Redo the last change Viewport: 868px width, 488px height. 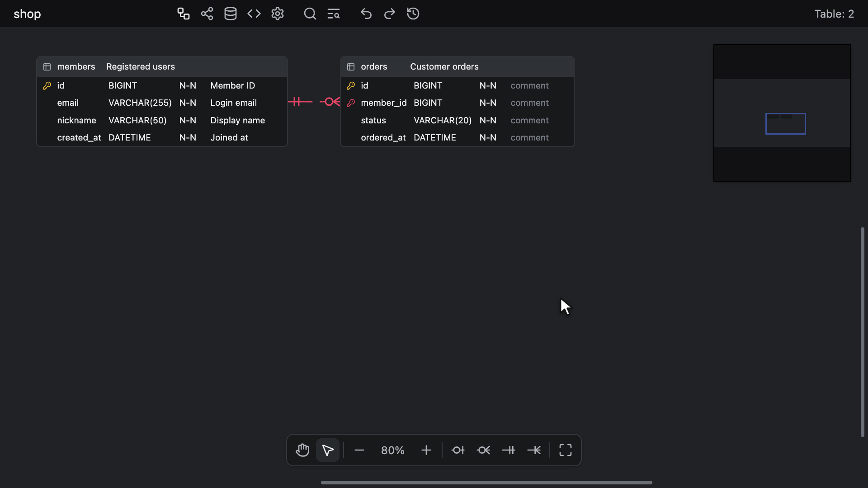point(390,14)
